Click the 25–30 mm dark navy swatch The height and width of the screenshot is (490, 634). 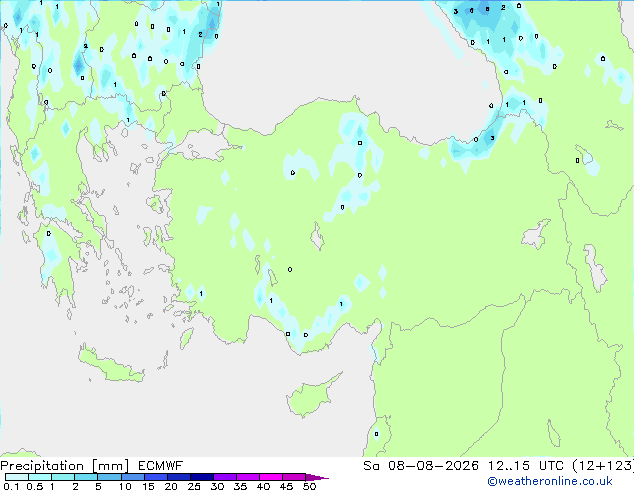point(202,477)
